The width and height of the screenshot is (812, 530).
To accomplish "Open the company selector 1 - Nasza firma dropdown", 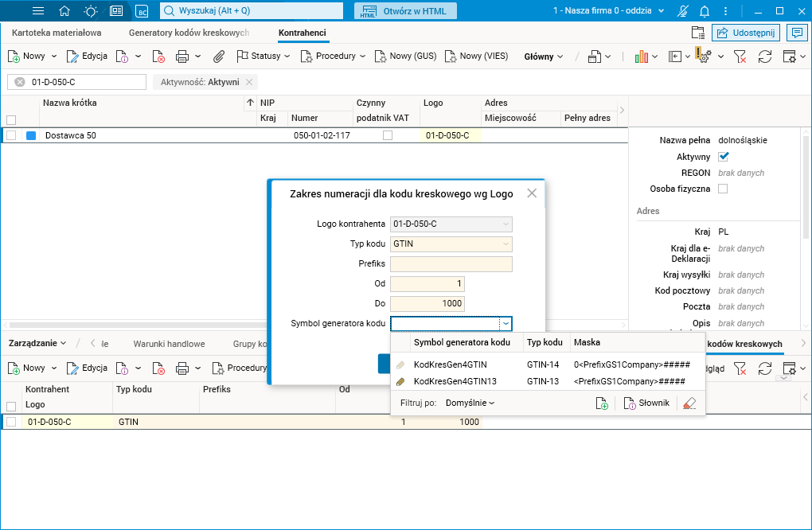I will click(x=608, y=11).
